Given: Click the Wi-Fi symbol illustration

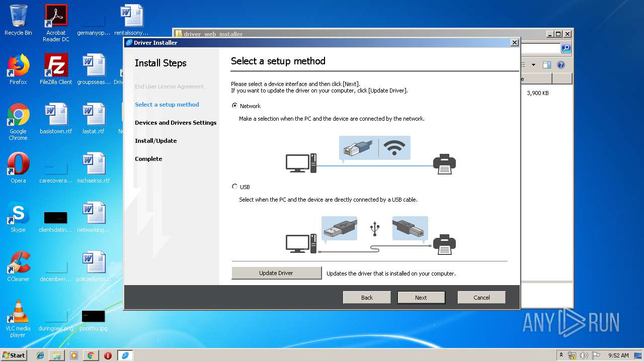Looking at the screenshot, I should pyautogui.click(x=394, y=148).
